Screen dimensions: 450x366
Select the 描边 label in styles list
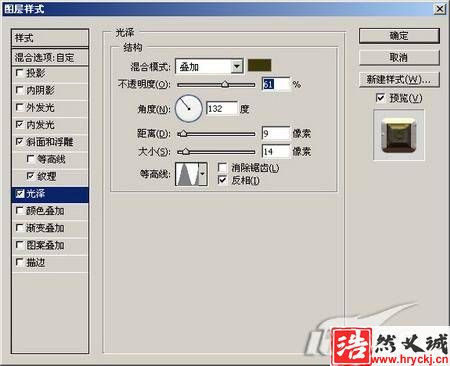point(35,263)
